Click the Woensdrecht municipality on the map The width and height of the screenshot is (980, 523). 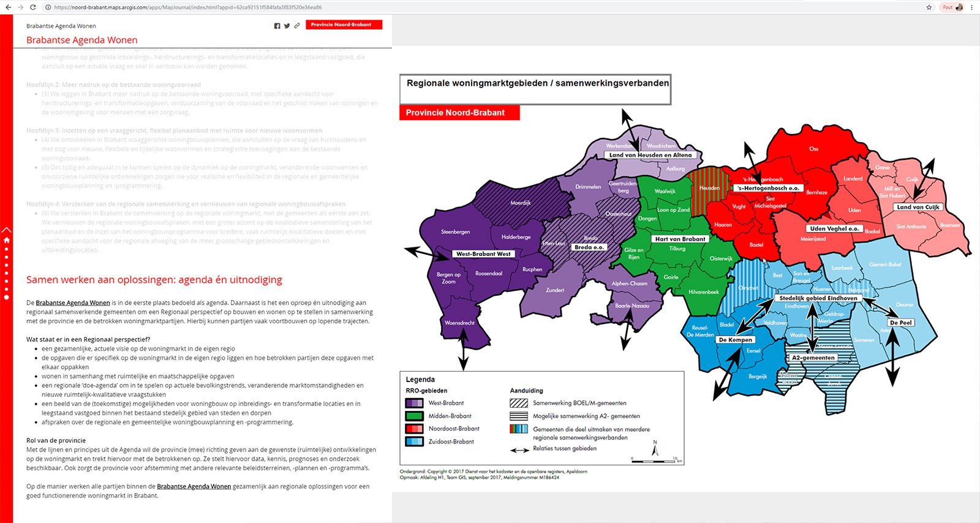(459, 323)
